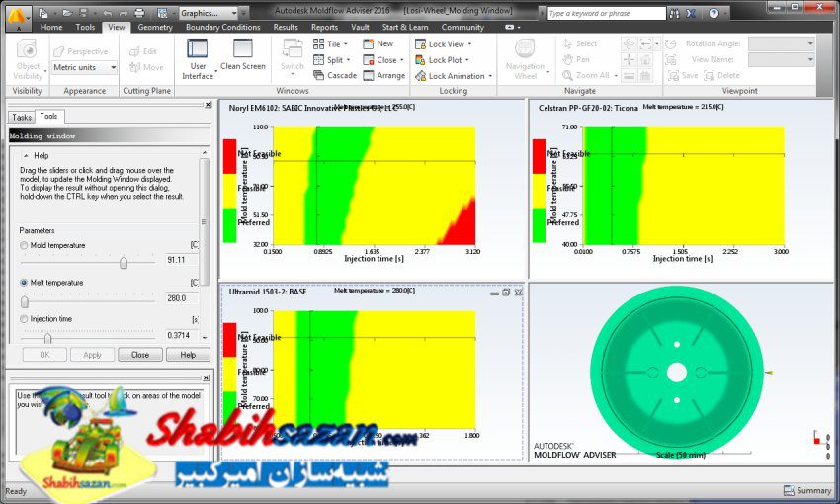Close the Molding window tools panel with X
840x504 pixels.
pyautogui.click(x=208, y=105)
